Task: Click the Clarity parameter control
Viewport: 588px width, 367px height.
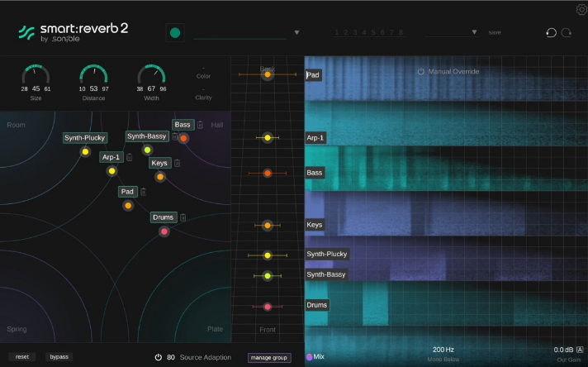Action: 203,94
